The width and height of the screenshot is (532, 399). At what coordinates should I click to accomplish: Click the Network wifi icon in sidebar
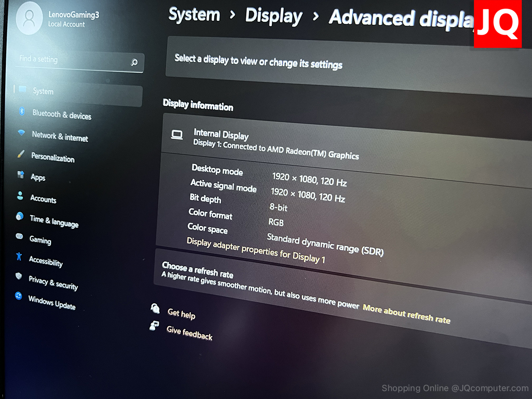point(21,133)
